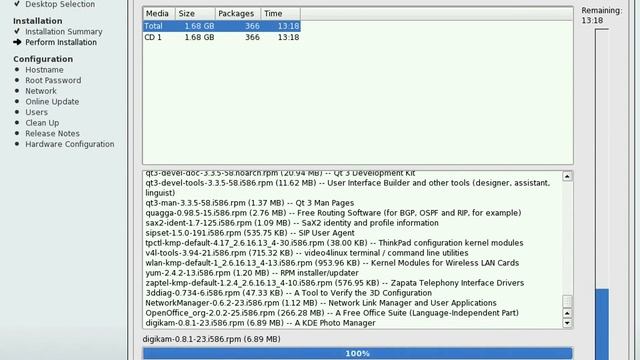The image size is (640, 360).
Task: Click the 1.68 GB size cell of CD 1
Action: coord(199,37)
